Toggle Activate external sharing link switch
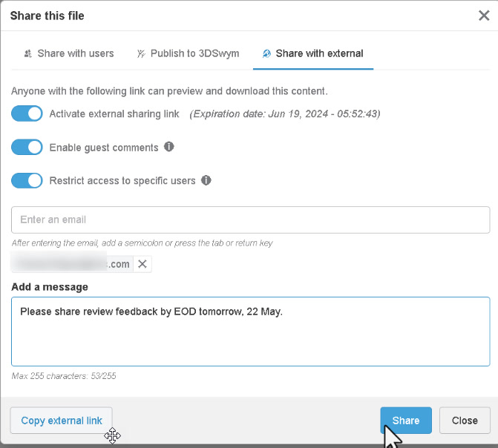 27,114
